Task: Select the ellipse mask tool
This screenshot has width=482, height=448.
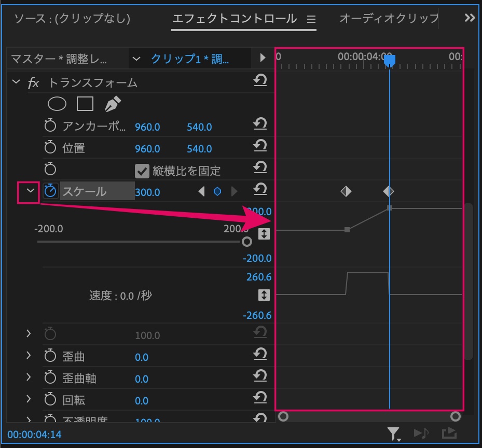Action: [57, 104]
